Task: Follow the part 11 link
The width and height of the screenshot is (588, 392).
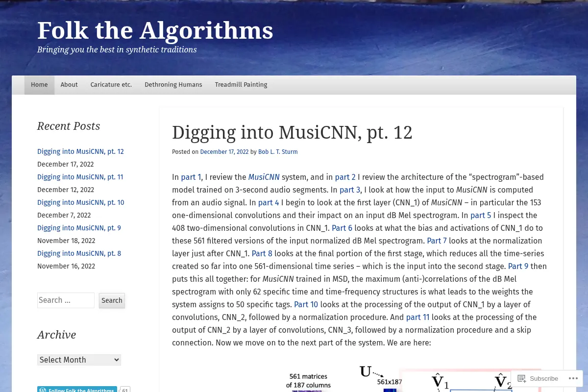Action: pyautogui.click(x=418, y=317)
